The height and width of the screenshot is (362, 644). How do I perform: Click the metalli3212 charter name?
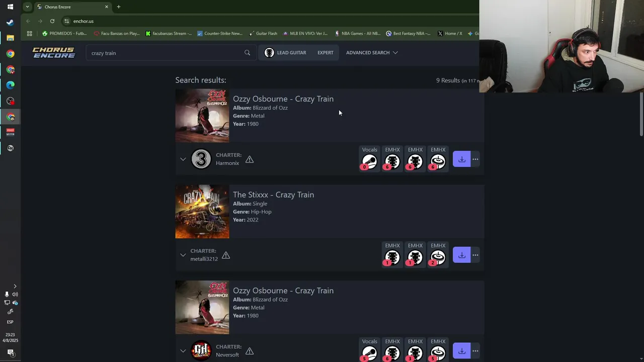[204, 259]
